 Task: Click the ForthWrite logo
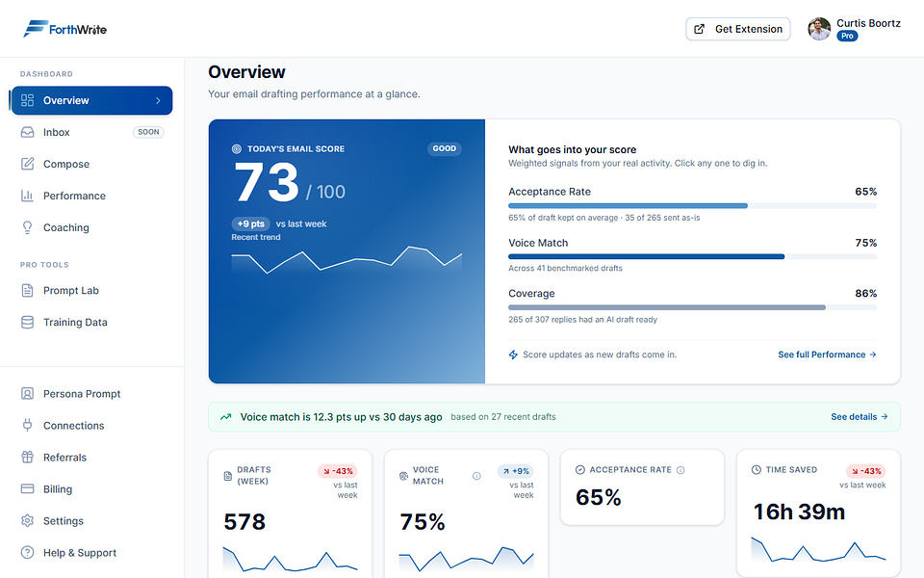click(x=64, y=29)
